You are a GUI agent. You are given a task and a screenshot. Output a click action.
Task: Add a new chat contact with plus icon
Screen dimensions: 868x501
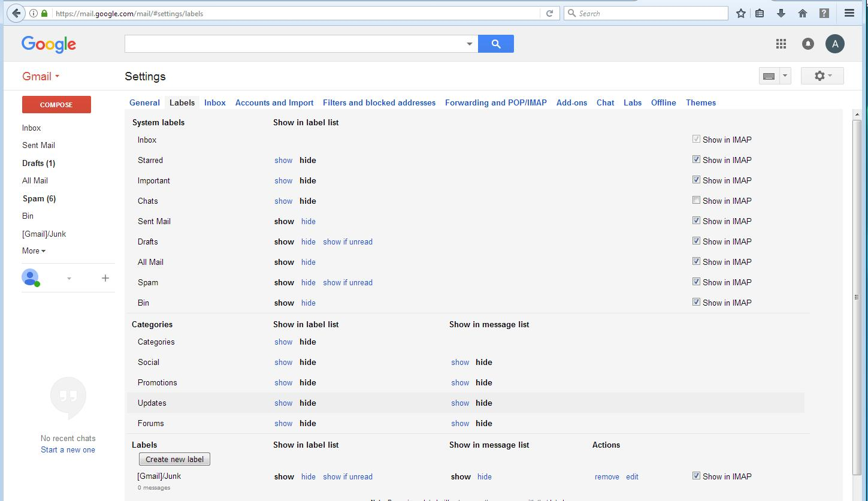point(105,278)
